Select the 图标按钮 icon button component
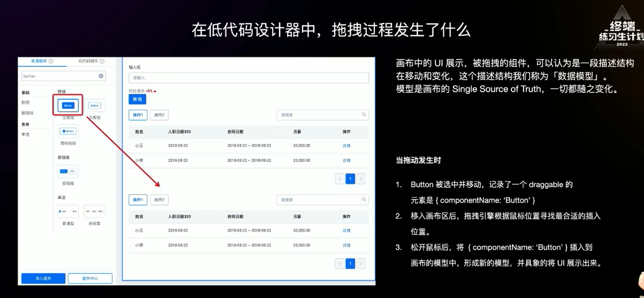644x298 pixels. point(68,131)
